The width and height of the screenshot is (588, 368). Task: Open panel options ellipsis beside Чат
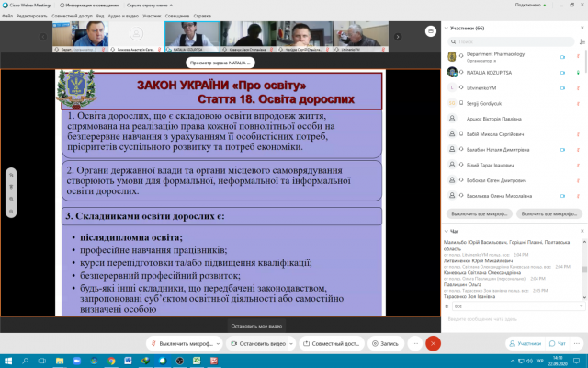[x=576, y=343]
